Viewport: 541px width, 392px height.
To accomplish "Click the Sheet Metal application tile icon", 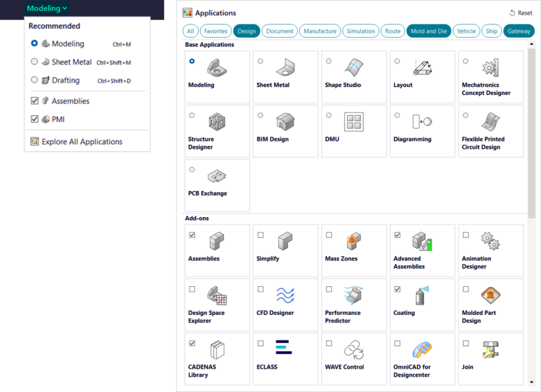I will point(286,67).
